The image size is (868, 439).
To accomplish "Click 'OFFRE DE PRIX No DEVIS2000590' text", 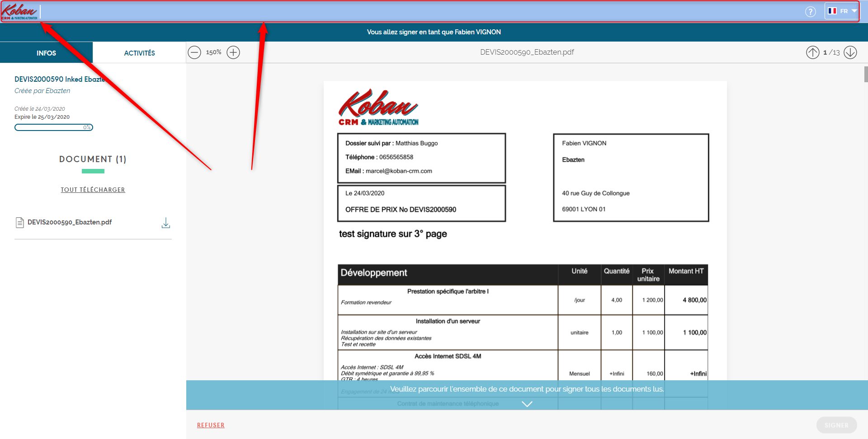I will tap(401, 210).
